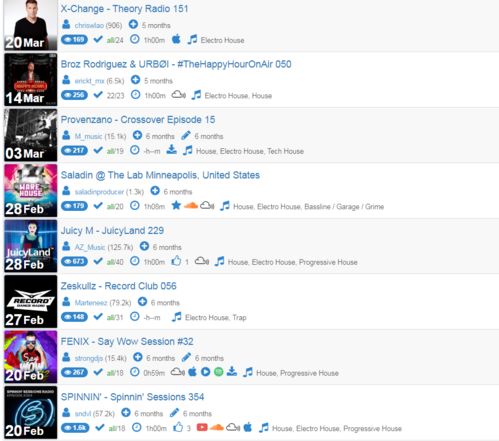Open X-Change - Theory Radio 151 tracklist
The height and width of the screenshot is (441, 499).
(x=124, y=9)
